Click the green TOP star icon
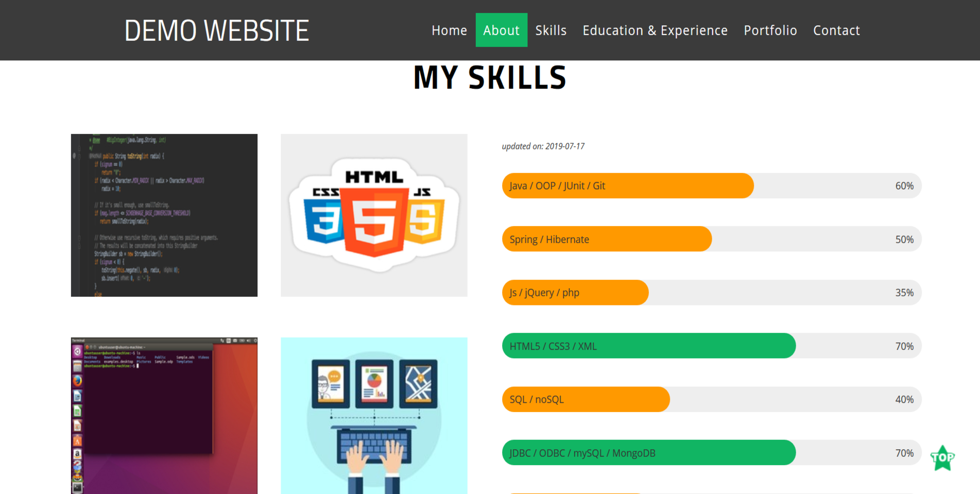 [942, 458]
